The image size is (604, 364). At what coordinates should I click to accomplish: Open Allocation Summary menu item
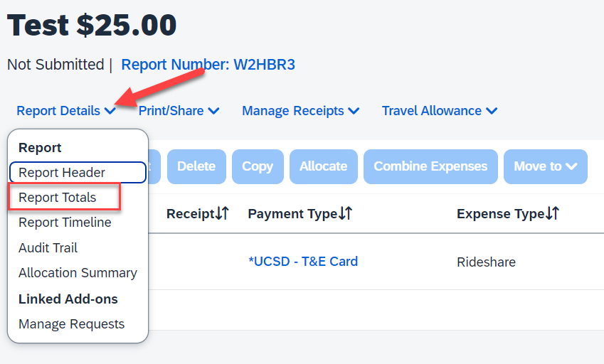coord(78,273)
